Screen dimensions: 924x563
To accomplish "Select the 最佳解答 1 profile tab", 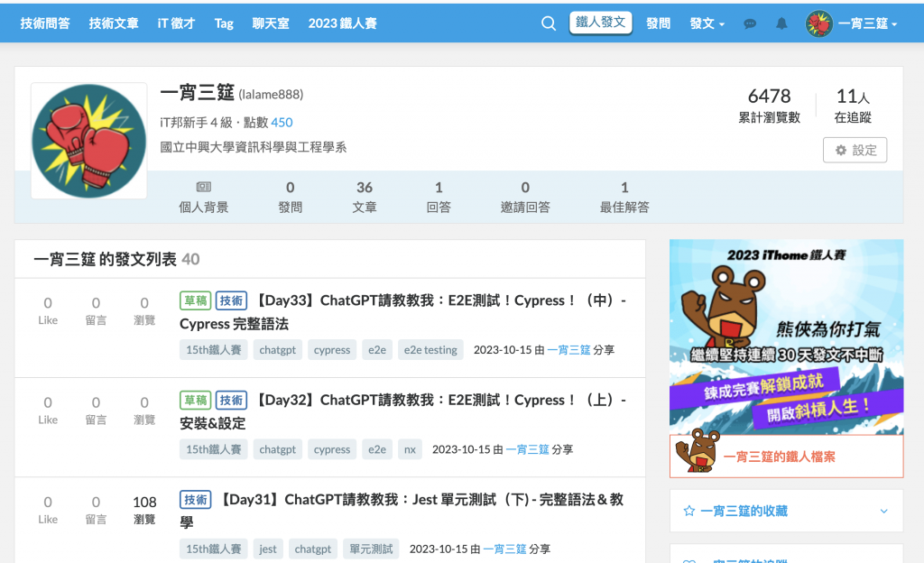I will click(x=624, y=197).
